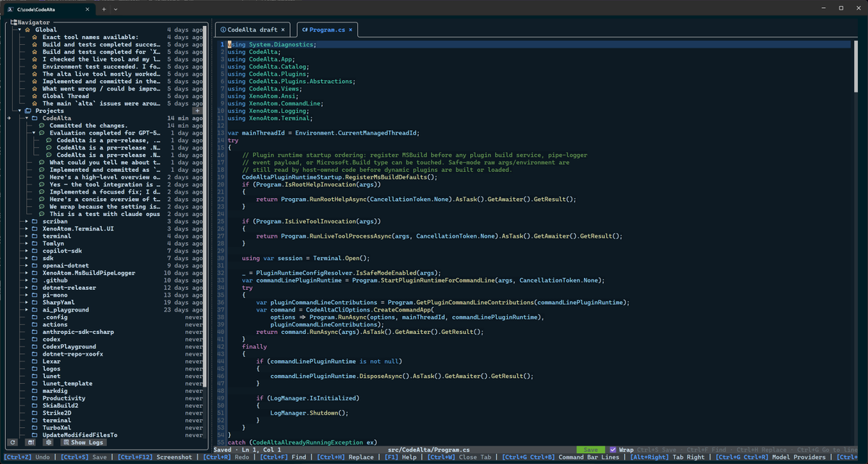The width and height of the screenshot is (868, 464).
Task: Select the XenoAtom.MsBuildPipeLogger project
Action: pyautogui.click(x=88, y=273)
